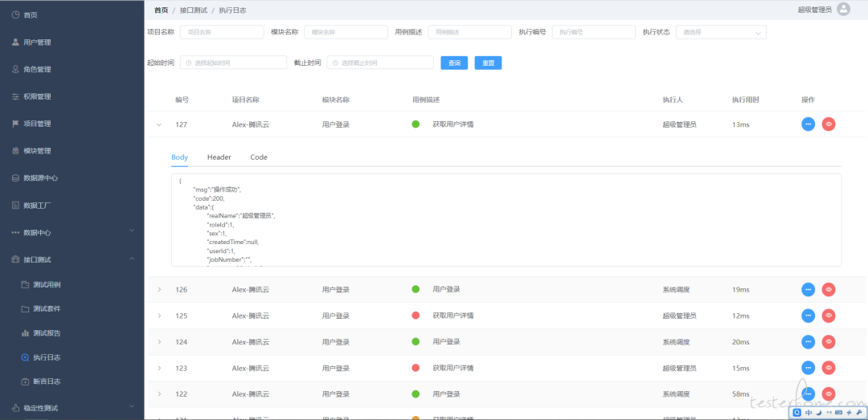Click green status dot in row 127
This screenshot has width=868, height=420.
tap(416, 124)
